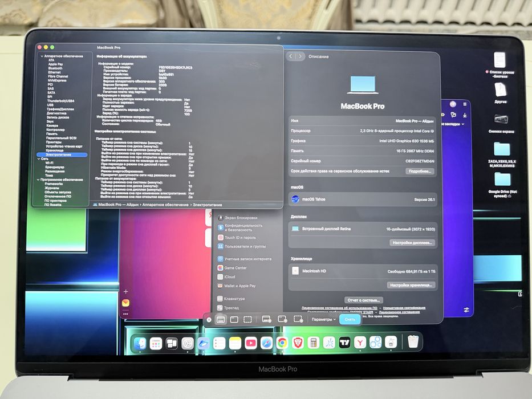
Task: Click Снять capture button
Action: [350, 319]
